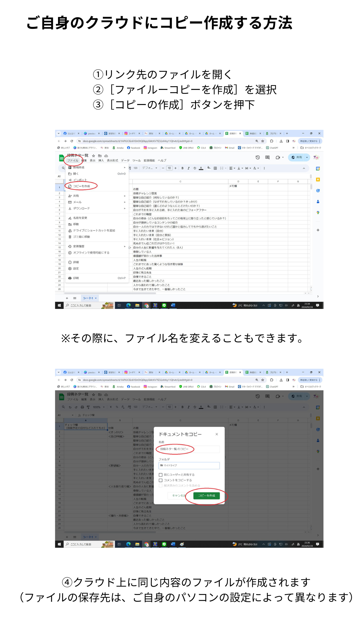The height and width of the screenshot is (644, 362).
Task: Click the Google Maps side-panel icon, upper screenshot
Action: [318, 213]
